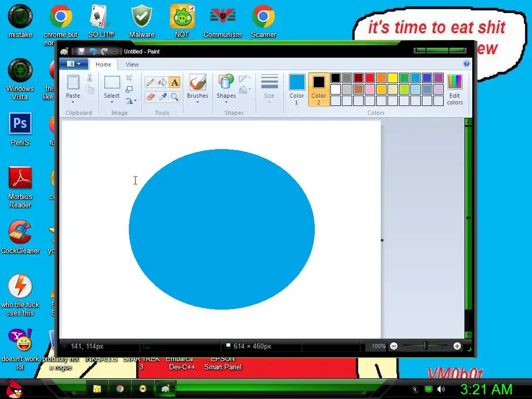Open the Size line thickness dropdown
This screenshot has height=399, width=532.
270,89
